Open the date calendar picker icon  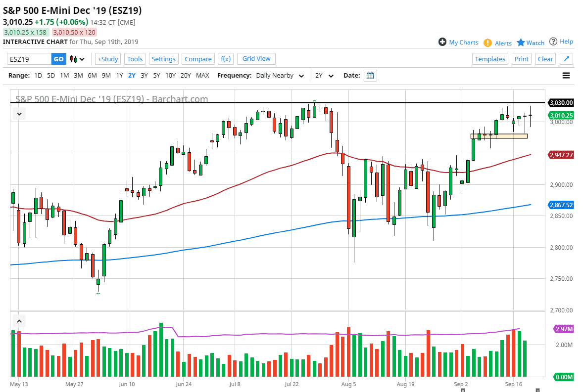pyautogui.click(x=370, y=76)
